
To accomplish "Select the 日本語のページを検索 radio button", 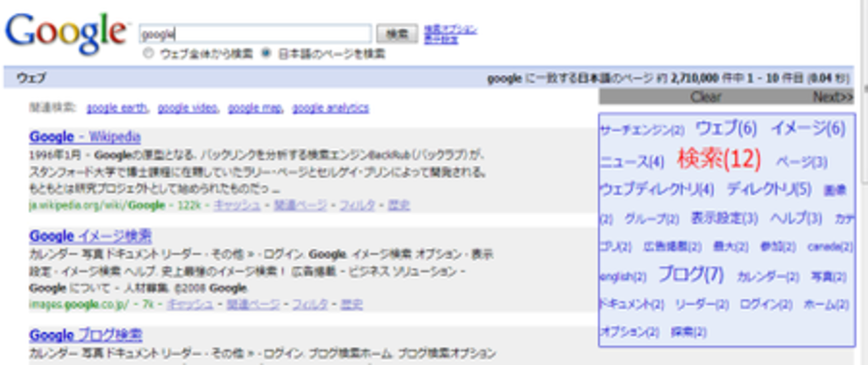I will [x=266, y=53].
